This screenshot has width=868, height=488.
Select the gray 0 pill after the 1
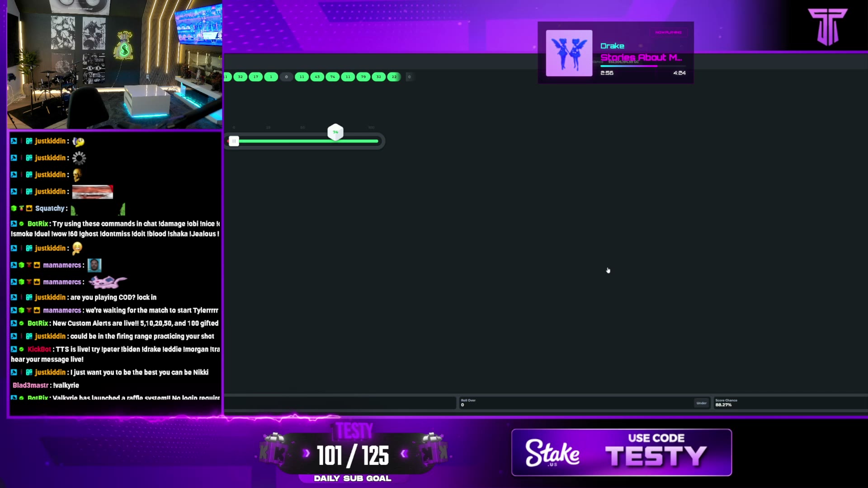[x=286, y=77]
